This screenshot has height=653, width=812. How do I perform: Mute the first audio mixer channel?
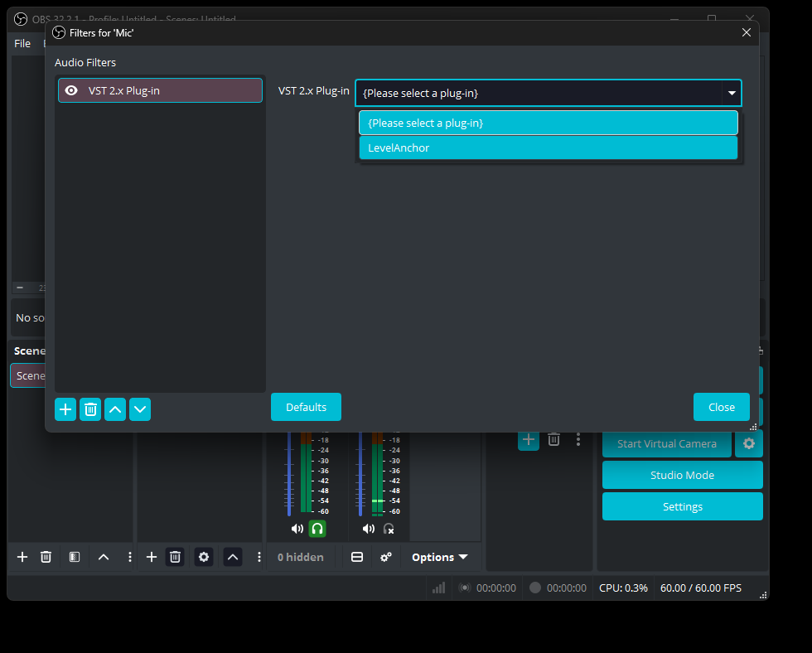[297, 529]
